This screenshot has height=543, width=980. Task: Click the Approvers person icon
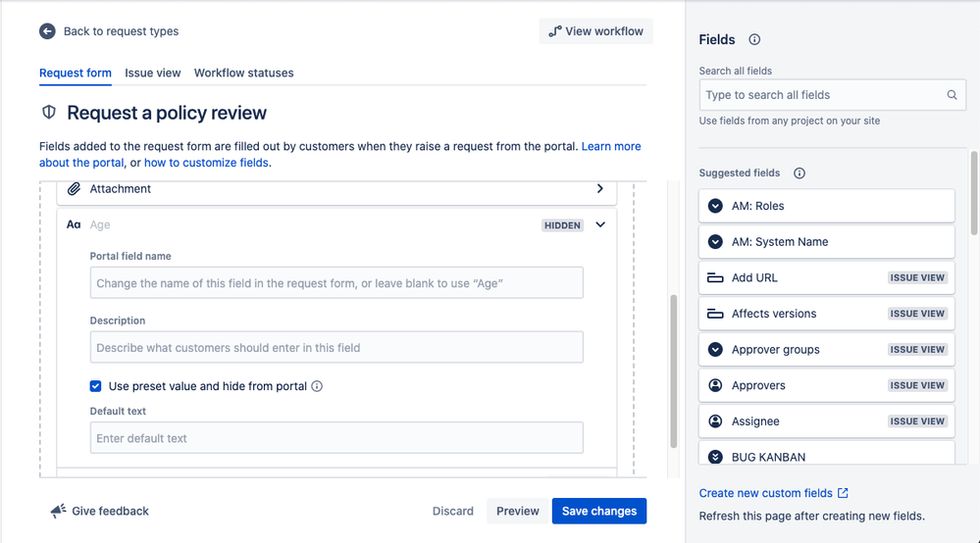715,385
